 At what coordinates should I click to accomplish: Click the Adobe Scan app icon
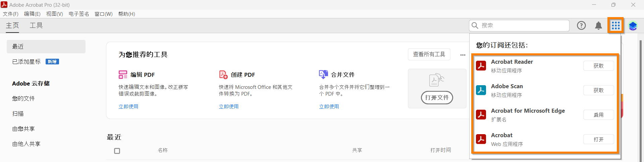[481, 90]
